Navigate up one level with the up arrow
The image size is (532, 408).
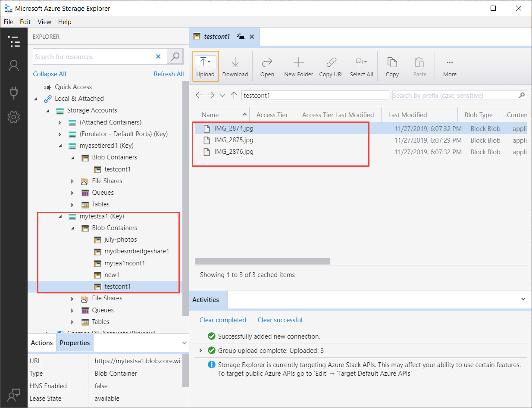[x=234, y=95]
